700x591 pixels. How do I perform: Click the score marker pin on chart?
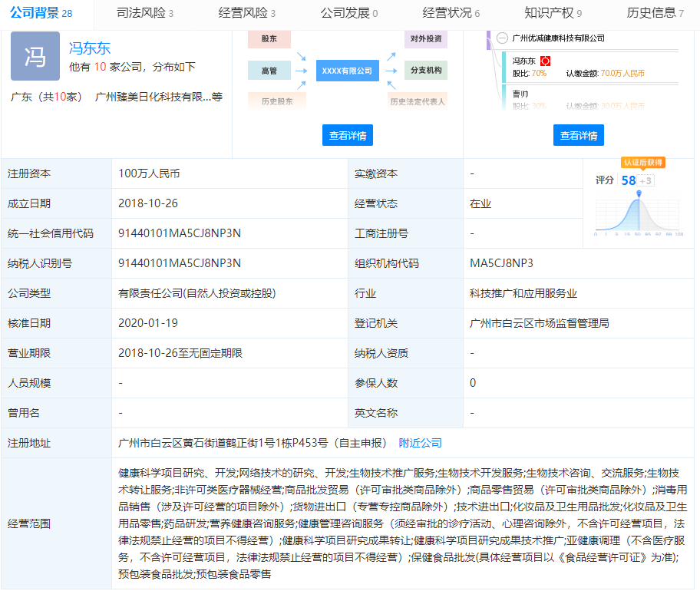pos(639,193)
